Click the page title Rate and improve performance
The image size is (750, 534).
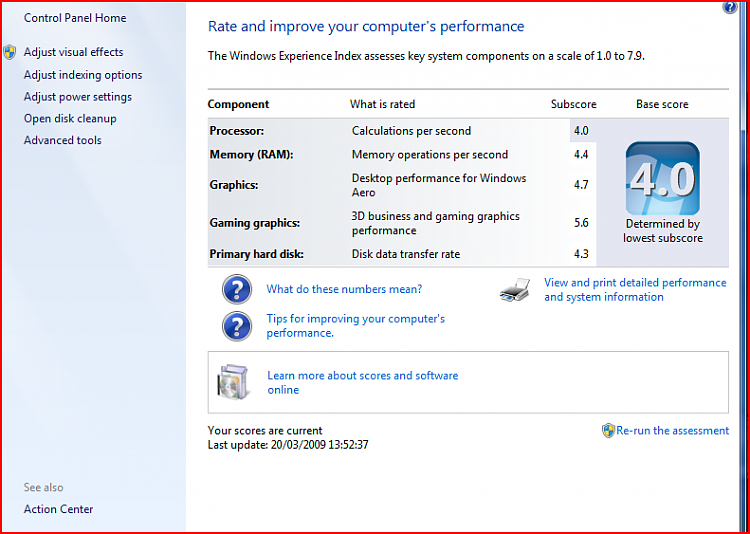[366, 27]
